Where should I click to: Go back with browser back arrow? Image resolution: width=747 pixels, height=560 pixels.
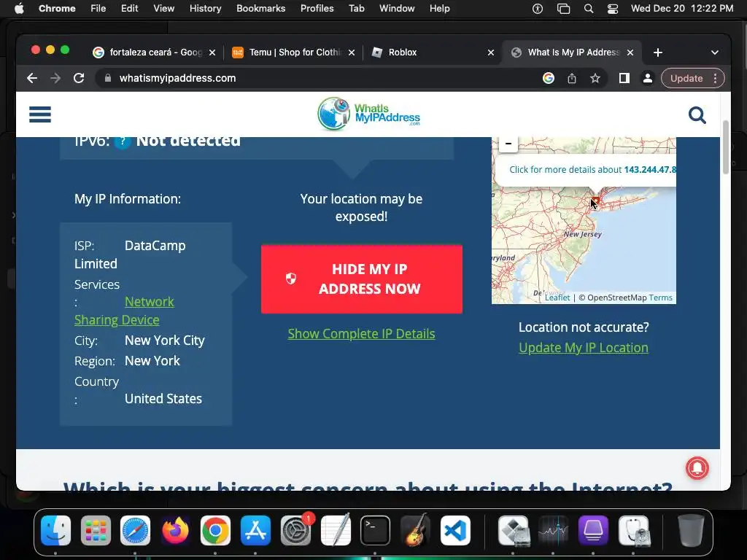tap(32, 78)
